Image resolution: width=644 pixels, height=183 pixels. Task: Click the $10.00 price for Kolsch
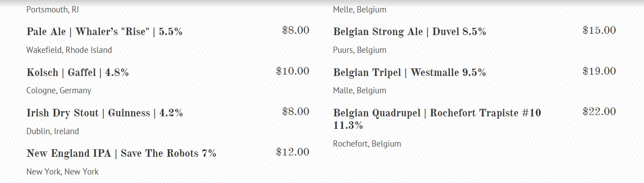pyautogui.click(x=292, y=71)
